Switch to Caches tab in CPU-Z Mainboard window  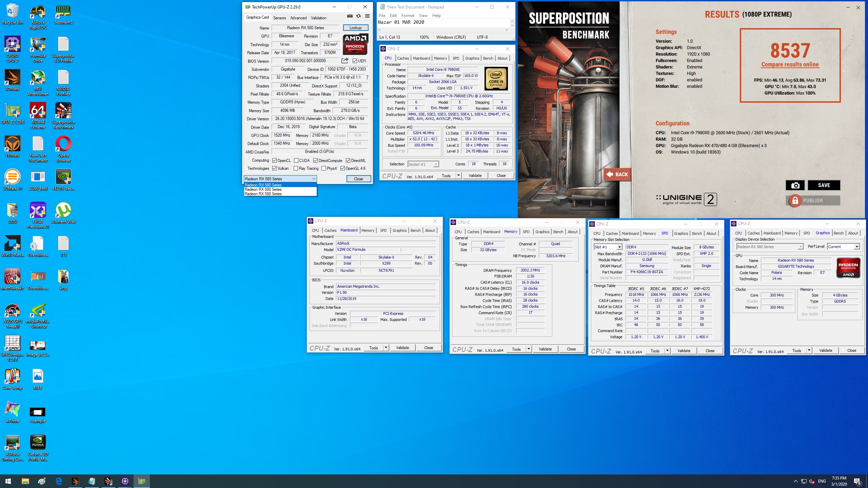pos(330,230)
